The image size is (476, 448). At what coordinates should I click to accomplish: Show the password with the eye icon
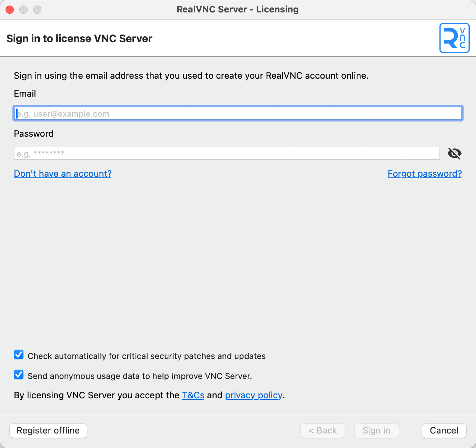click(x=455, y=153)
